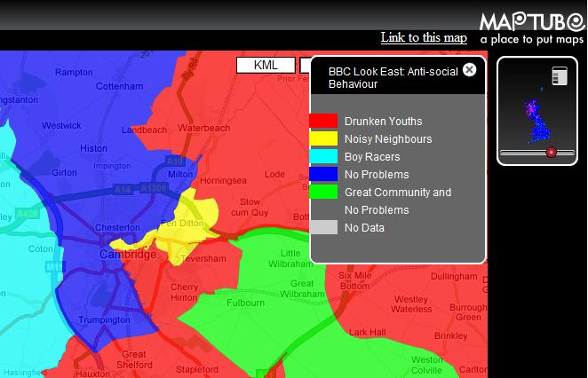The width and height of the screenshot is (588, 378).
Task: Click the 'Cherry Hinton' label on the map
Action: 184,292
